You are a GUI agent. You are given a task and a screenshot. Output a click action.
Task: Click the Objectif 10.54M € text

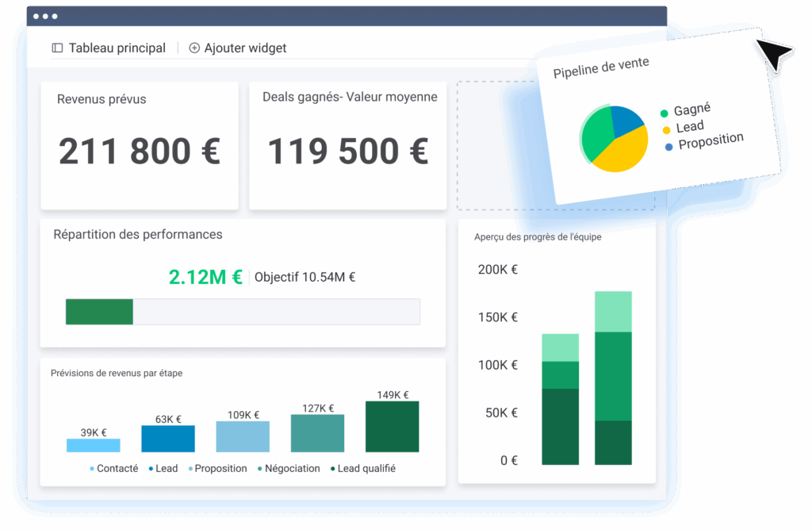[305, 277]
